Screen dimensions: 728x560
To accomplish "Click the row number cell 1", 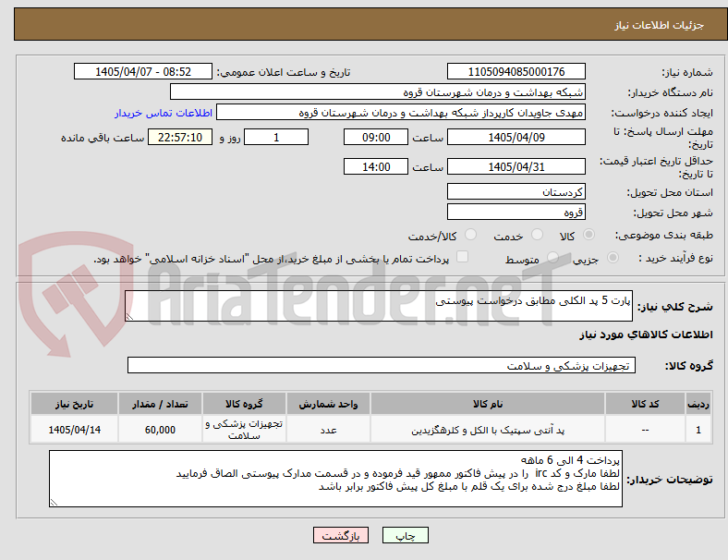I will point(698,430).
